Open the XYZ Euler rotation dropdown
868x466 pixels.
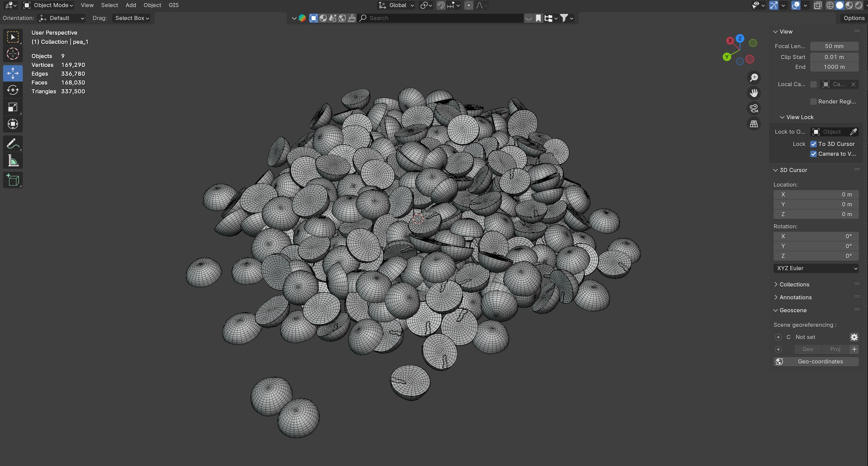point(816,268)
